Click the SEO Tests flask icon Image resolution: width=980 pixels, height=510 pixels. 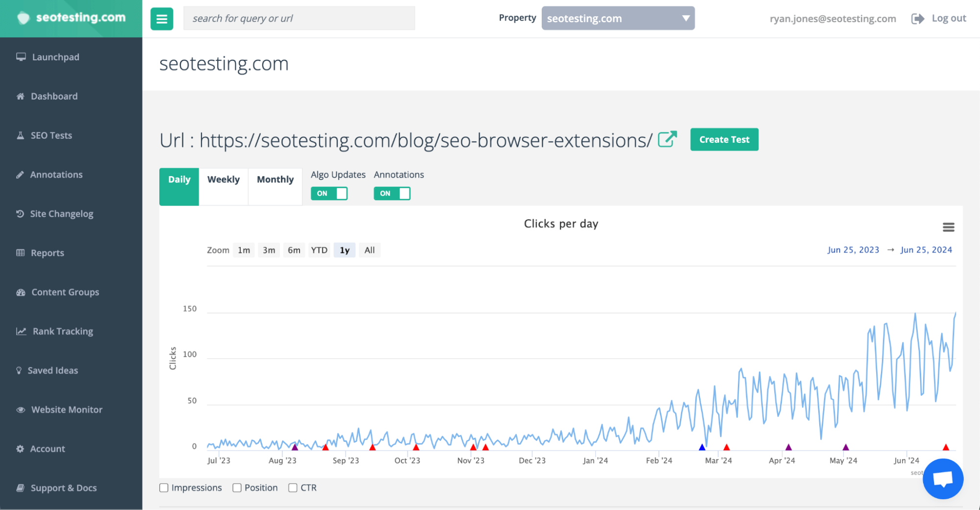point(21,135)
